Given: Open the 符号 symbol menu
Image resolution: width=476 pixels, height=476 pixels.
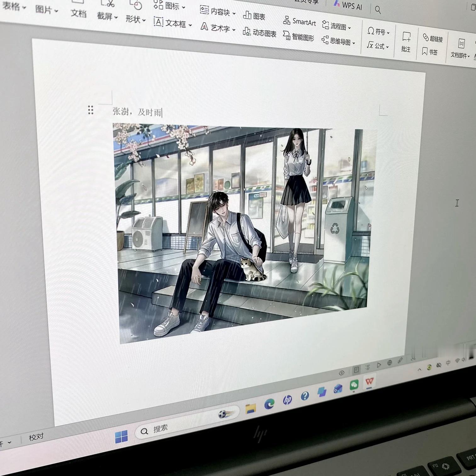Looking at the screenshot, I should pos(378,31).
